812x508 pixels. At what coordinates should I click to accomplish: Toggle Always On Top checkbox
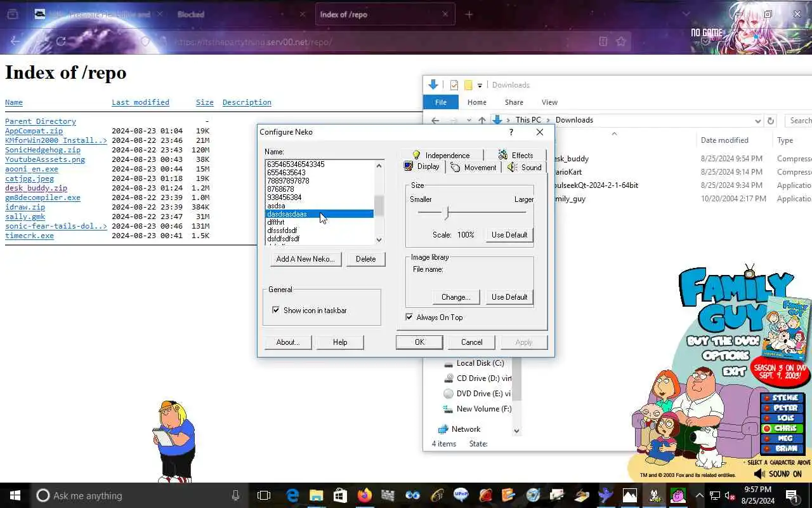point(409,317)
